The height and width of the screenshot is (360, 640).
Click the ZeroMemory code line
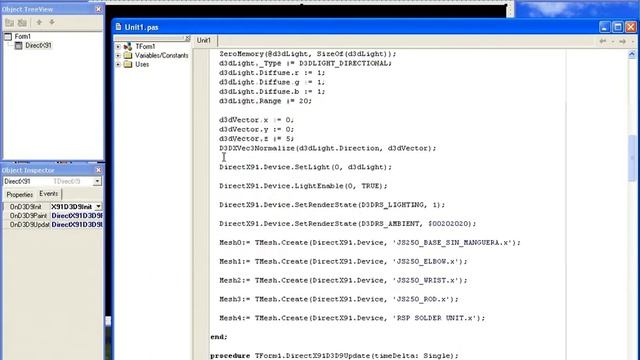coord(307,54)
